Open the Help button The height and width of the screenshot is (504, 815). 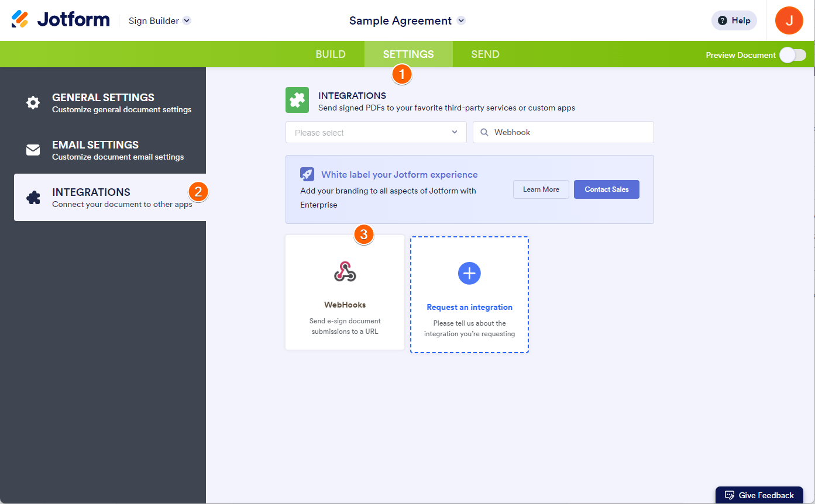734,20
